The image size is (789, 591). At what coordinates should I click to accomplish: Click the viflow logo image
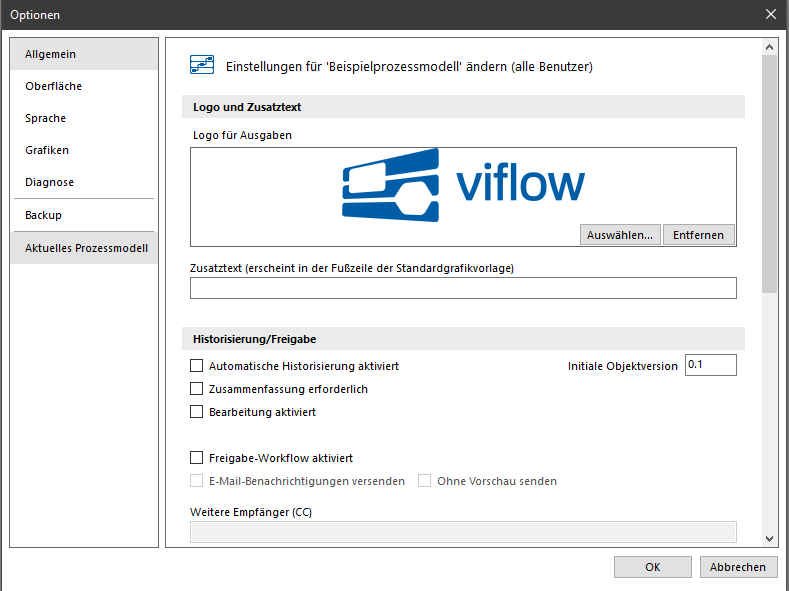(463, 184)
